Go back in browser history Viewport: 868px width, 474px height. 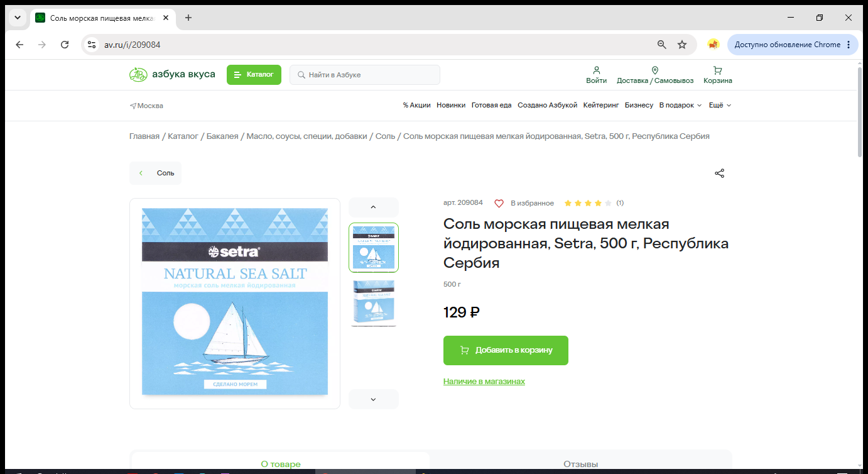click(19, 45)
